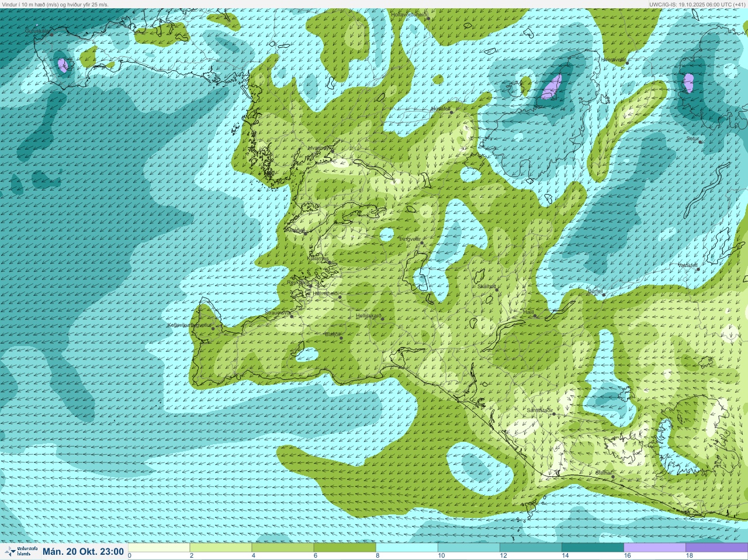Select the 8–10 m/s legend swatch
This screenshot has height=560, width=748.
coord(407,548)
